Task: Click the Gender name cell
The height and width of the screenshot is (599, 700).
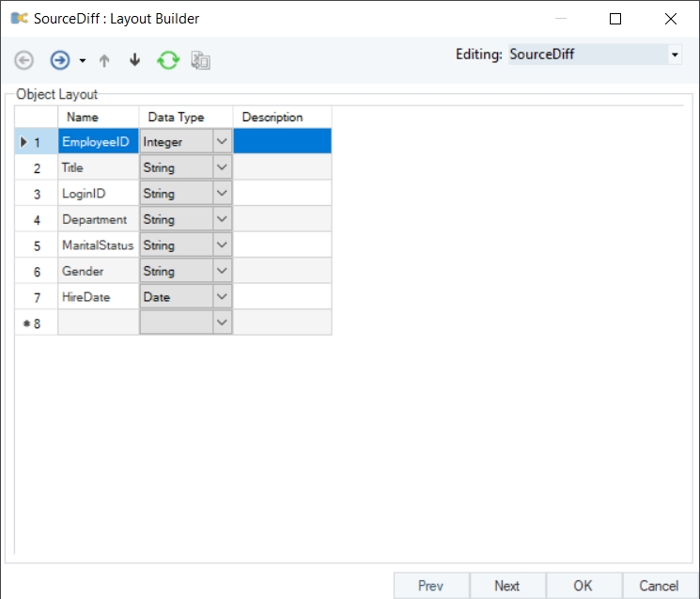Action: [98, 271]
